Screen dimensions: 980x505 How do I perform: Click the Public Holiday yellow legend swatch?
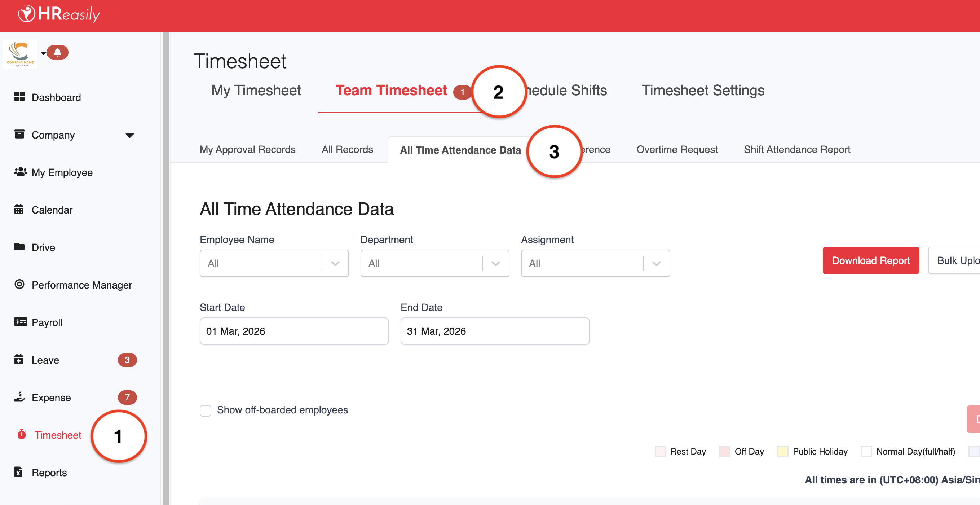782,451
